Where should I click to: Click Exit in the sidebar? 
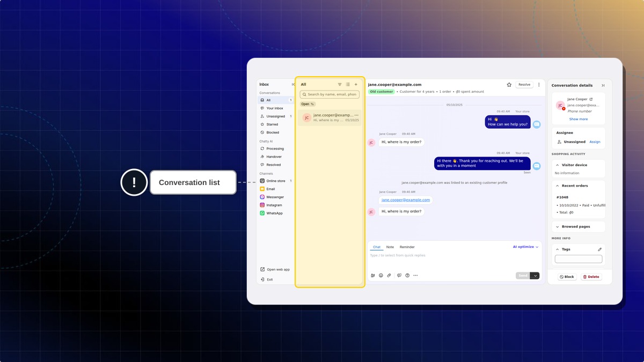click(x=267, y=279)
